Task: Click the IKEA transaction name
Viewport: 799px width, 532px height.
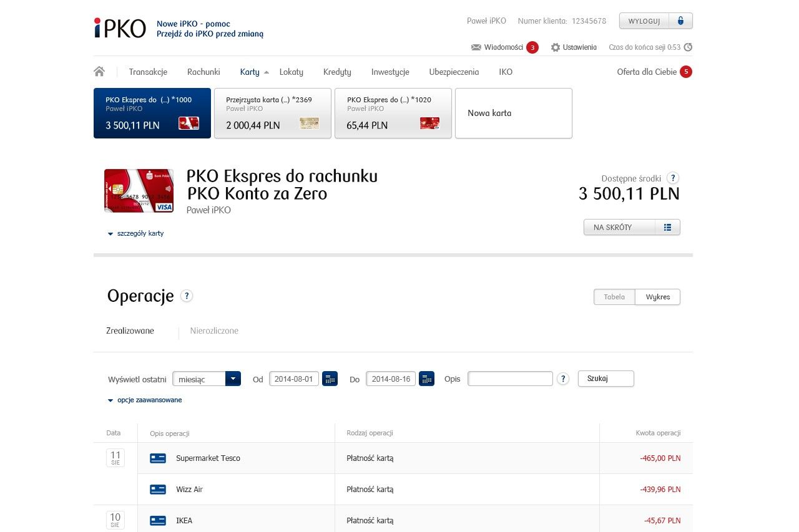Action: [x=184, y=521]
